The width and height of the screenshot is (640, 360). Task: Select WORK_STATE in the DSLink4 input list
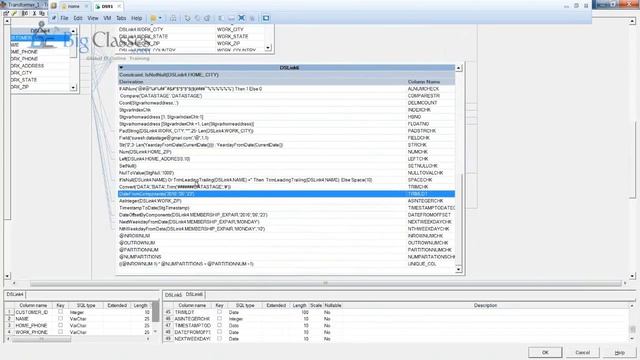coord(23,80)
